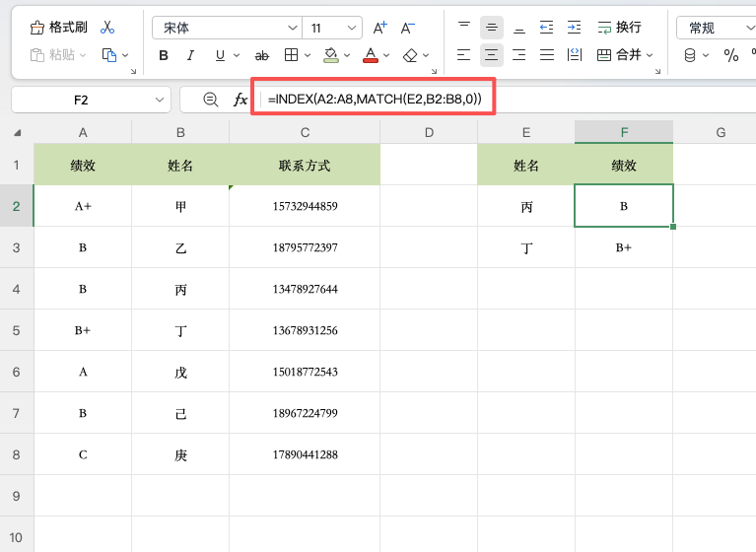This screenshot has width=756, height=552.
Task: Open the Name Box dropdown arrow
Action: coord(160,100)
